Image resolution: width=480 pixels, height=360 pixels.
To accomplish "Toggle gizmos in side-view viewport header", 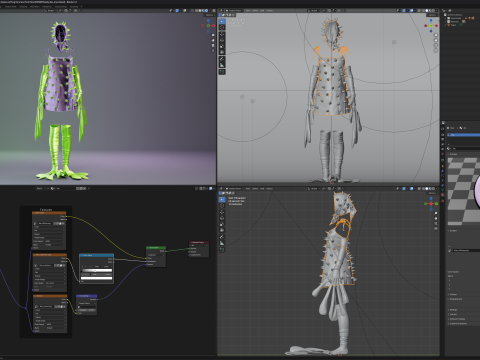I will 404,188.
